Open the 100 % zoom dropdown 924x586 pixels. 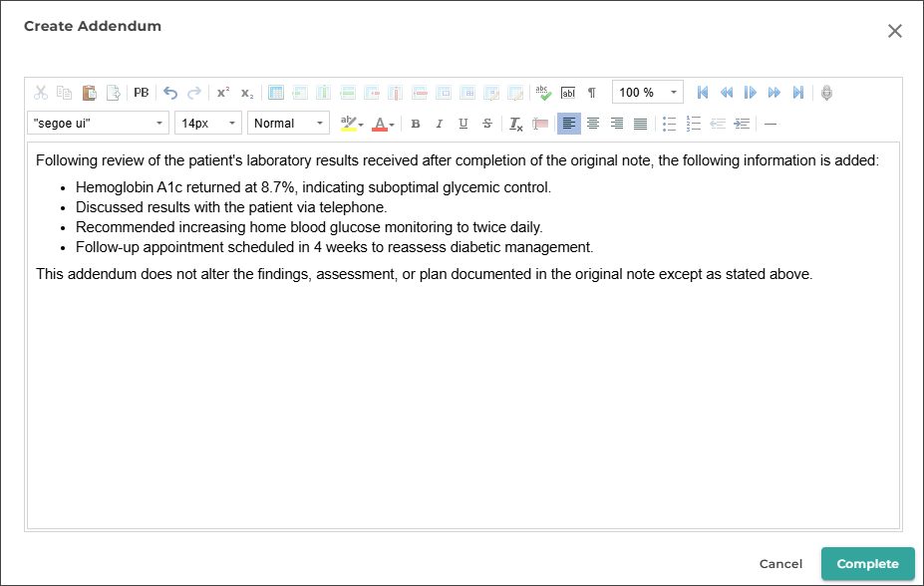click(x=648, y=92)
